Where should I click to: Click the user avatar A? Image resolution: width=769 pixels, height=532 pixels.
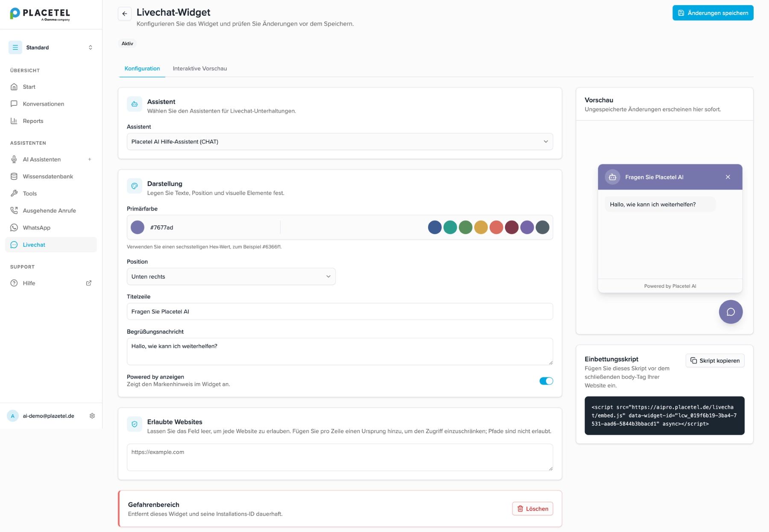coord(13,416)
